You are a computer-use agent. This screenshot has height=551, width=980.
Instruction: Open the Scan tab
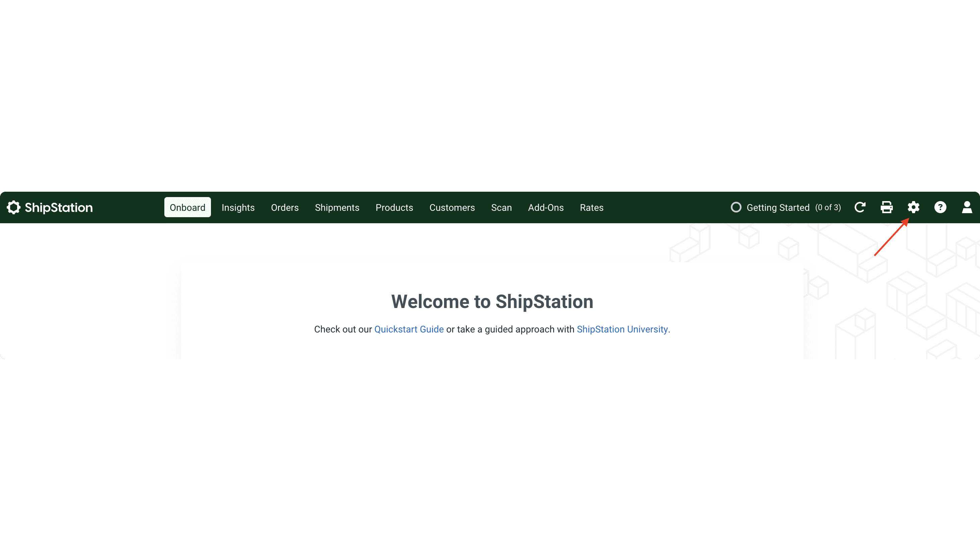(501, 207)
